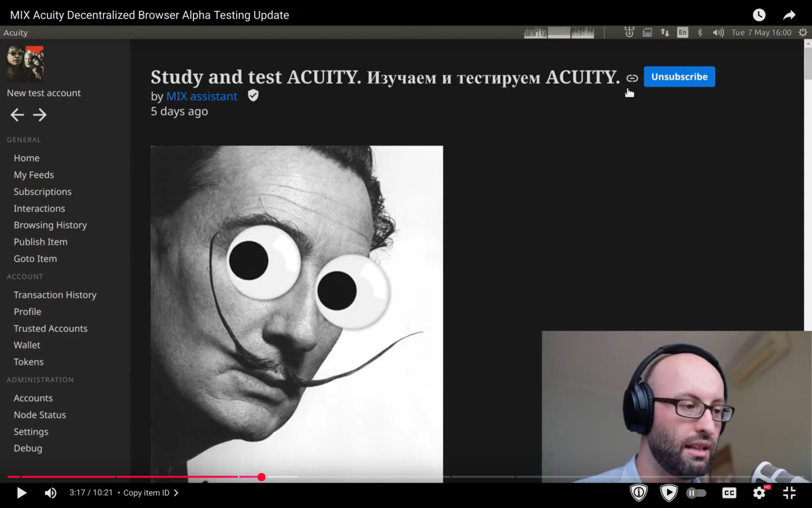Viewport: 812px width, 508px height.
Task: Click the Unsubscribe button
Action: tap(679, 77)
